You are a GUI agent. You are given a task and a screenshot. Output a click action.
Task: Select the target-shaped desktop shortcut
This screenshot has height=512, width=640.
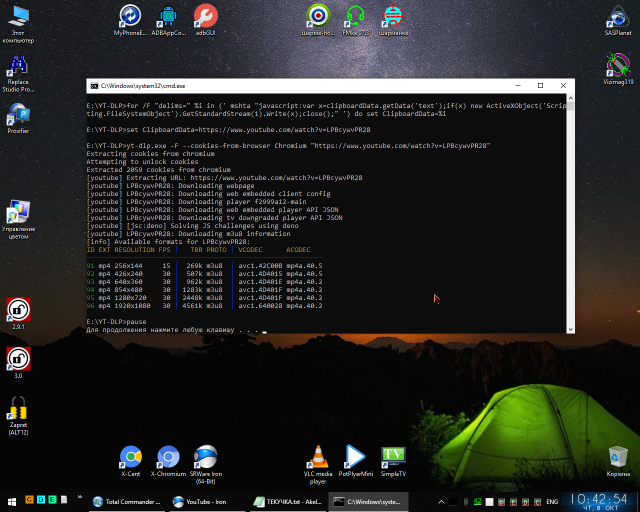318,20
